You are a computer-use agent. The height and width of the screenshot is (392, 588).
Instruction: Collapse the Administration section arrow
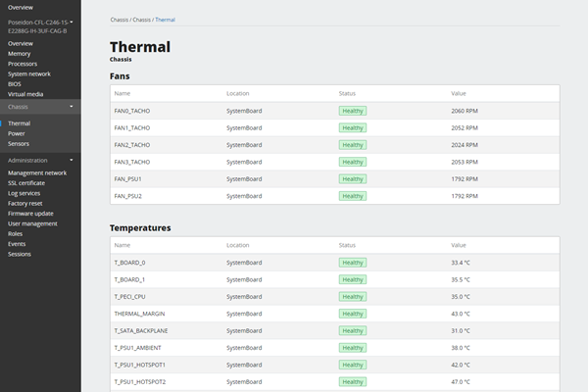tap(72, 160)
